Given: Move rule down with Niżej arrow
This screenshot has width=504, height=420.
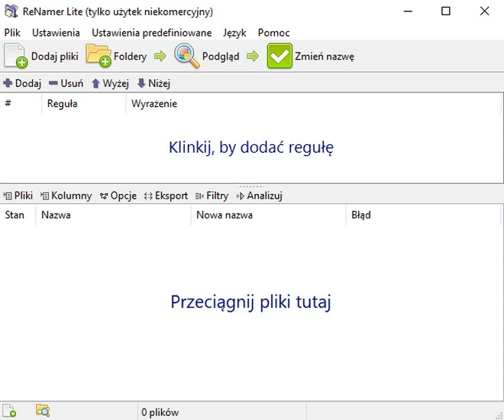Looking at the screenshot, I should point(153,83).
